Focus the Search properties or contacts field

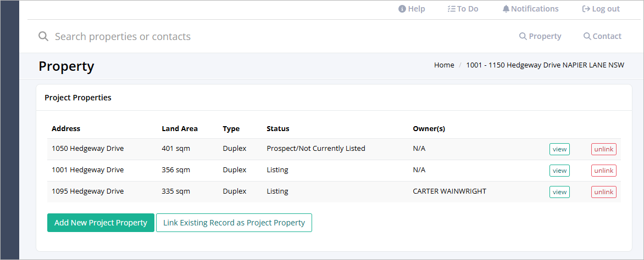click(x=123, y=37)
